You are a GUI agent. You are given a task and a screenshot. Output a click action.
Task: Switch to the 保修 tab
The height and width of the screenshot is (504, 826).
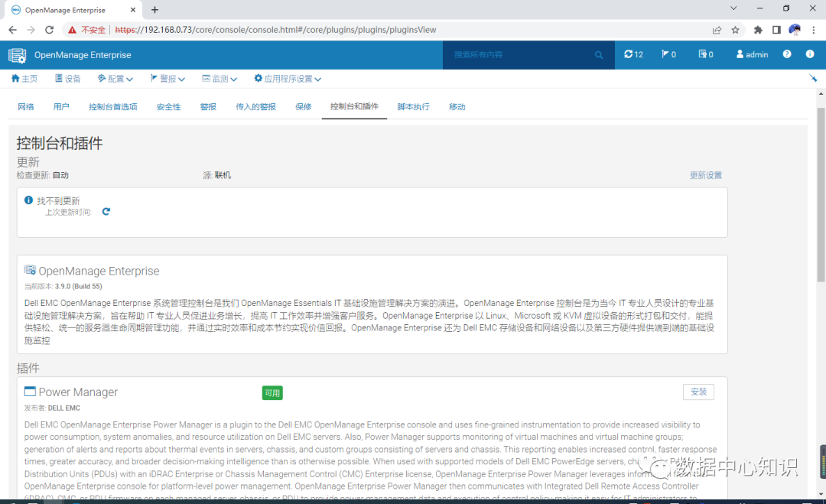(303, 106)
